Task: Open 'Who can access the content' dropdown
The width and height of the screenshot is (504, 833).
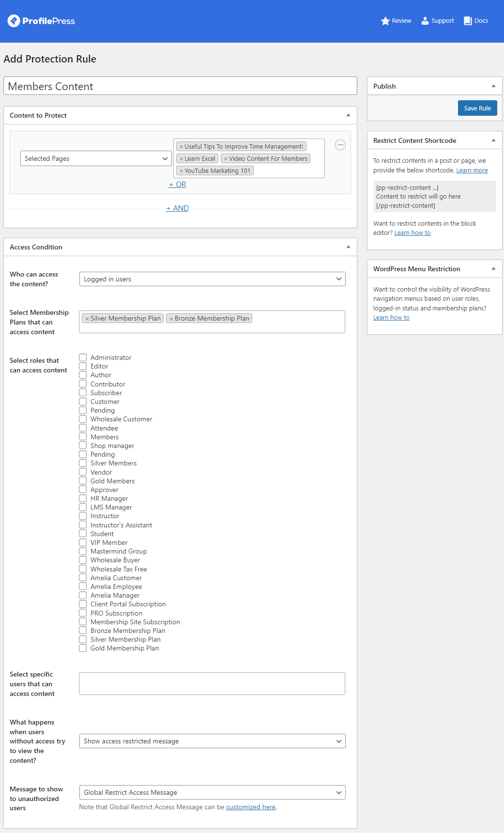Action: click(212, 279)
